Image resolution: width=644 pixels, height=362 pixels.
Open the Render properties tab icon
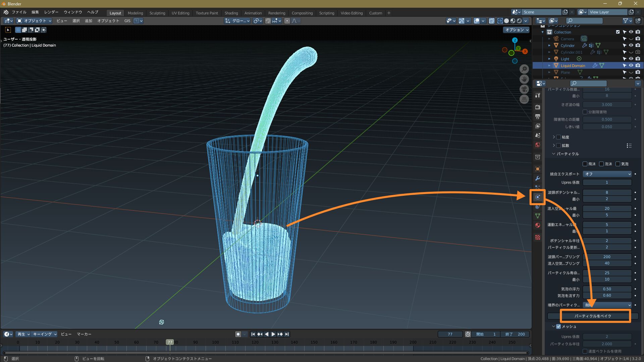tap(538, 107)
